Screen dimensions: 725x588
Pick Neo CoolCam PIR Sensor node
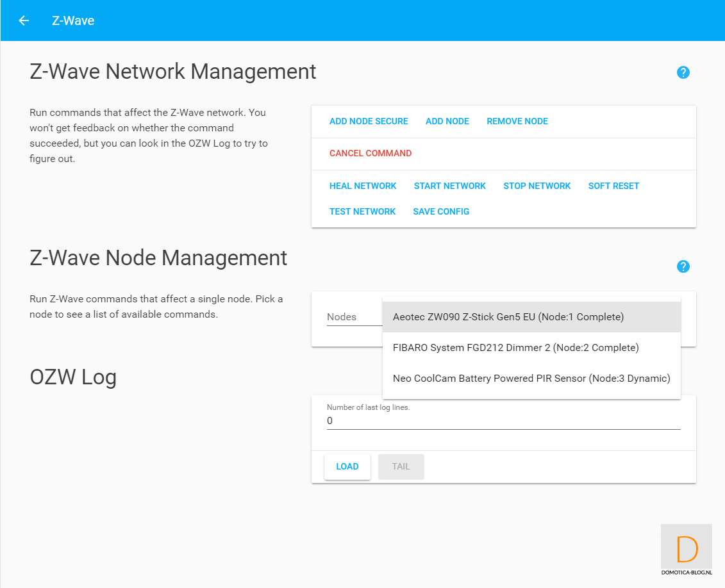tap(531, 379)
